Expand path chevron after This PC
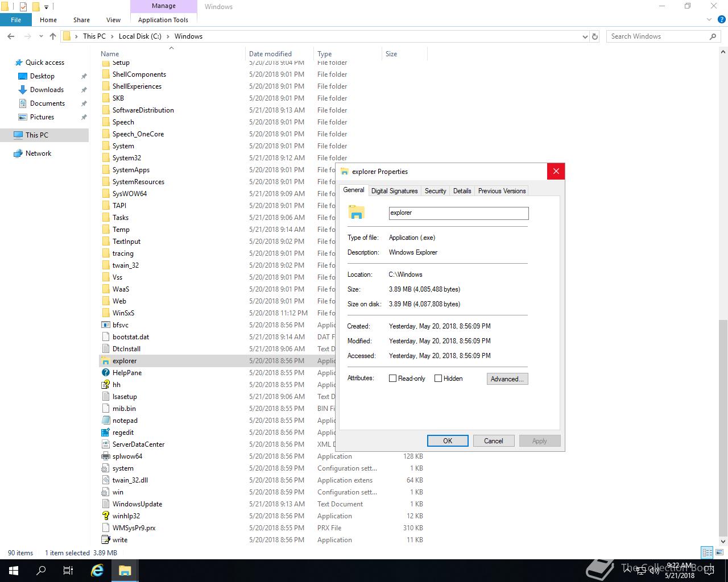 112,36
